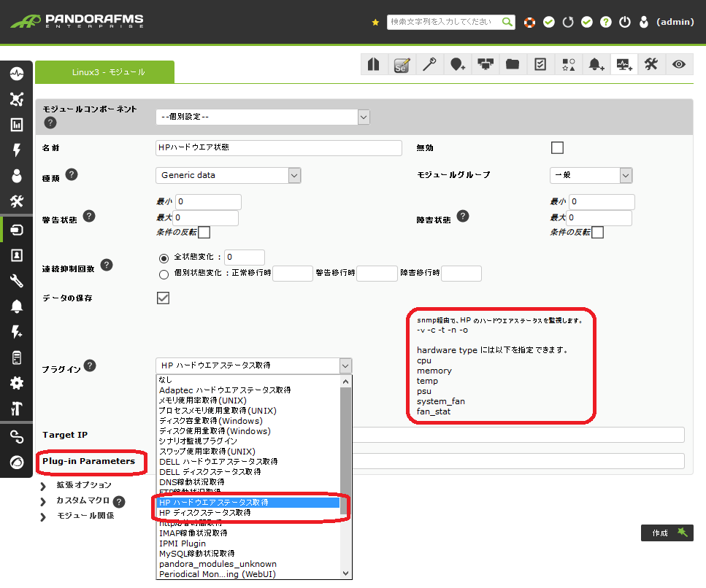Select pandora_modules_unknown option
The image size is (706, 588).
248,564
